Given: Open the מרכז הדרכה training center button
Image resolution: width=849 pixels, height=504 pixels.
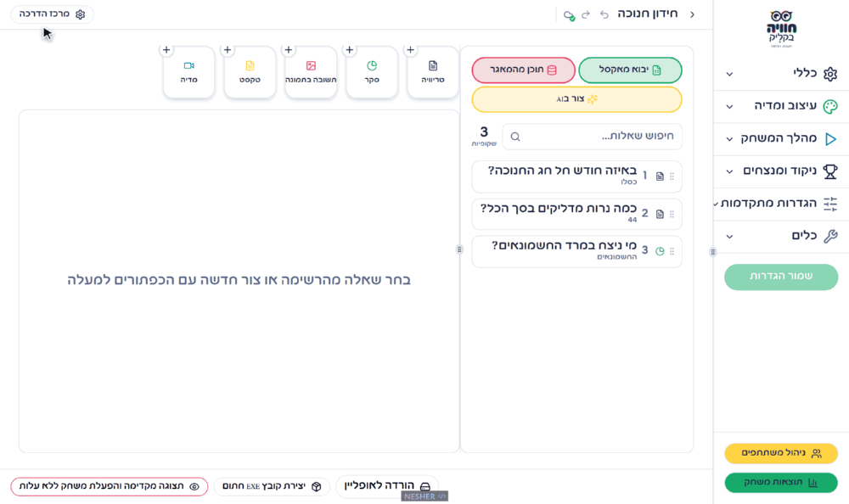Looking at the screenshot, I should point(52,14).
